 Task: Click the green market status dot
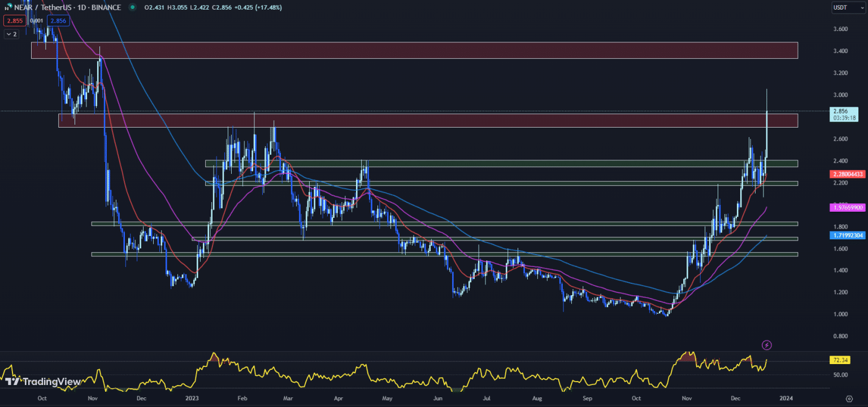(x=132, y=8)
